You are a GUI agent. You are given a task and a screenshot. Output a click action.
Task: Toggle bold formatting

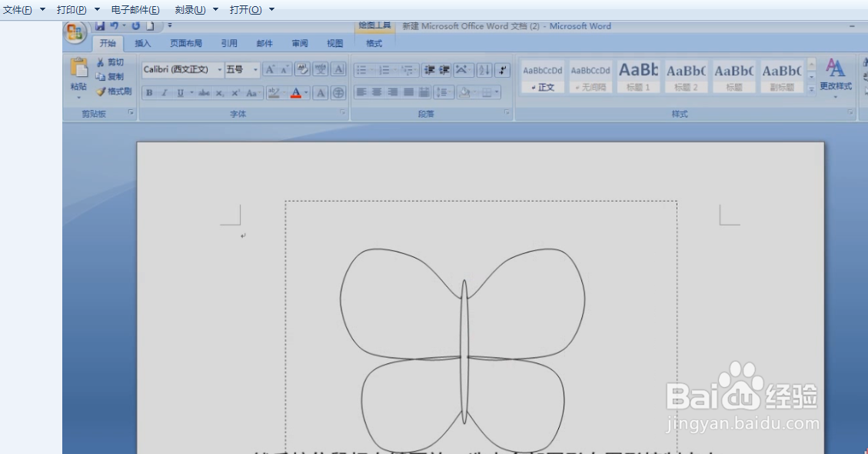pyautogui.click(x=149, y=92)
